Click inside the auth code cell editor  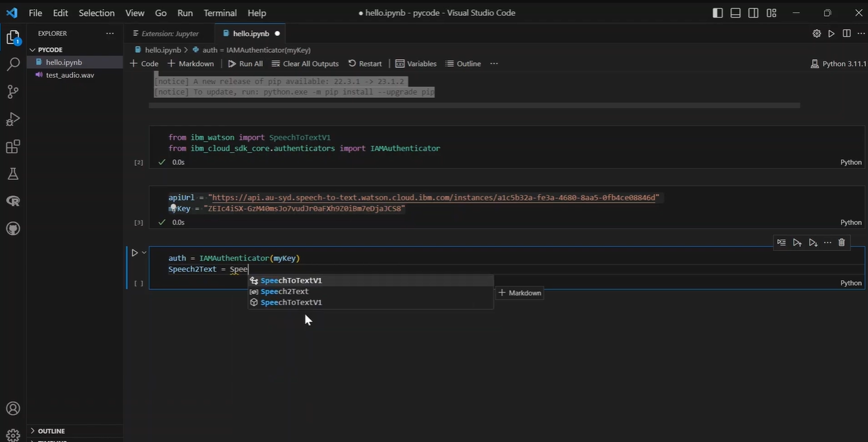point(506,263)
